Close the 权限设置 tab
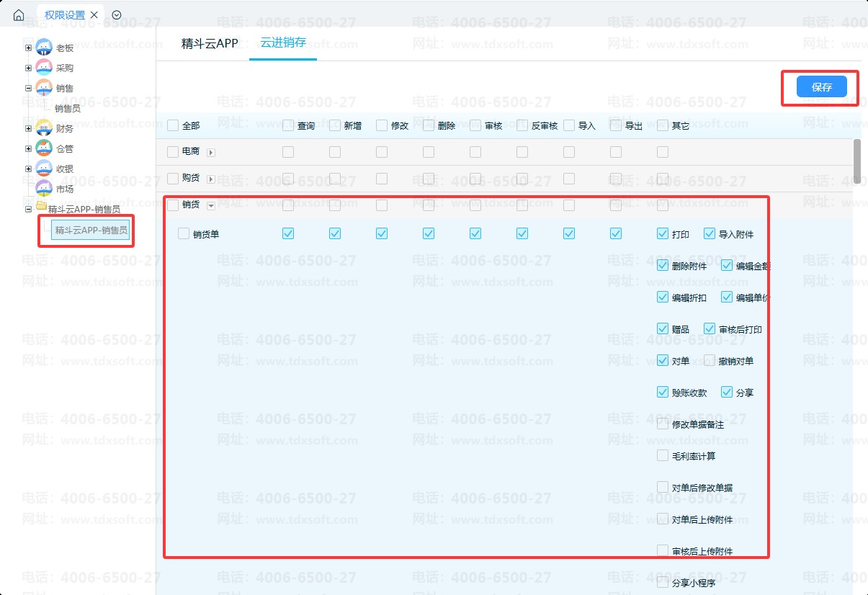This screenshot has width=868, height=595. pyautogui.click(x=94, y=15)
